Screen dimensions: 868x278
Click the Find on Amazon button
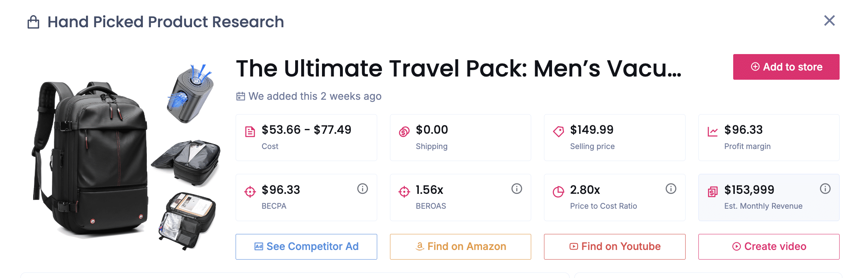coord(460,246)
